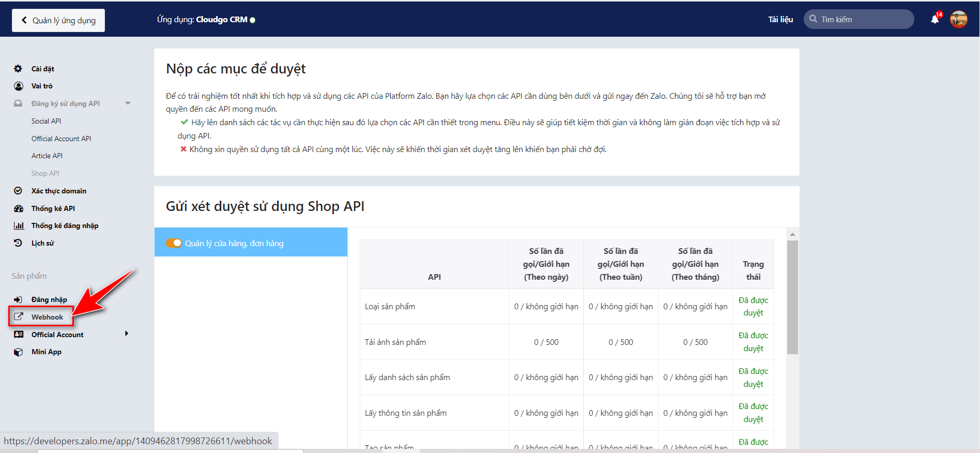Click the Mini App cube icon

[x=18, y=352]
